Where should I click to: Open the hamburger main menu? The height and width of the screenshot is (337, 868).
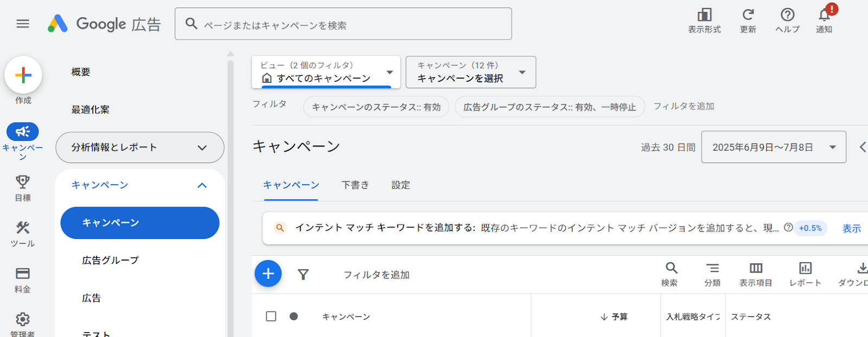tap(23, 24)
